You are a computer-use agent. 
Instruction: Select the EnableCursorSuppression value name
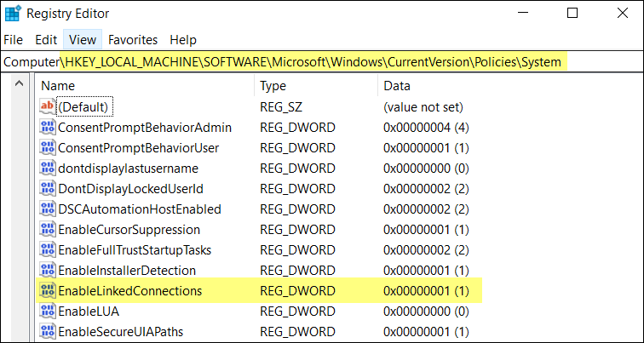(x=129, y=230)
